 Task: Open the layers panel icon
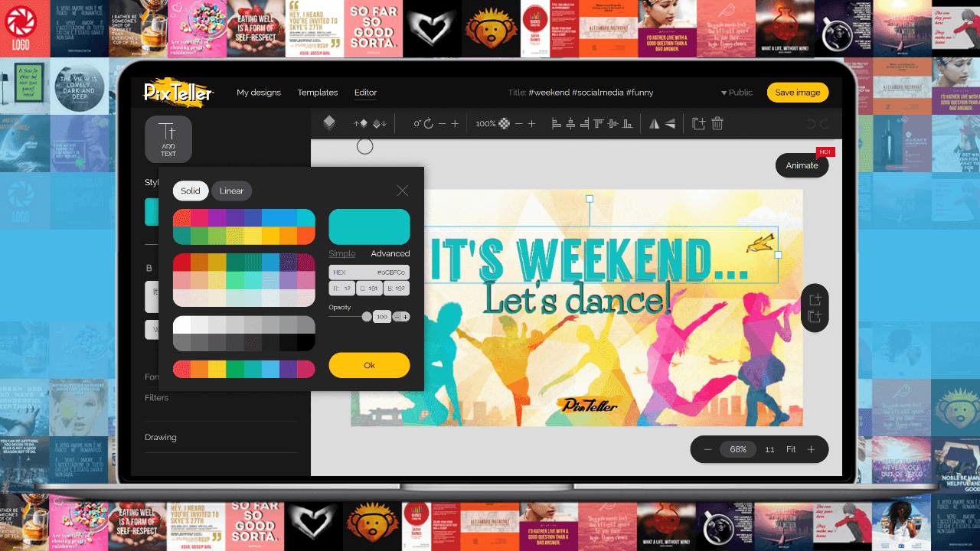coord(329,123)
